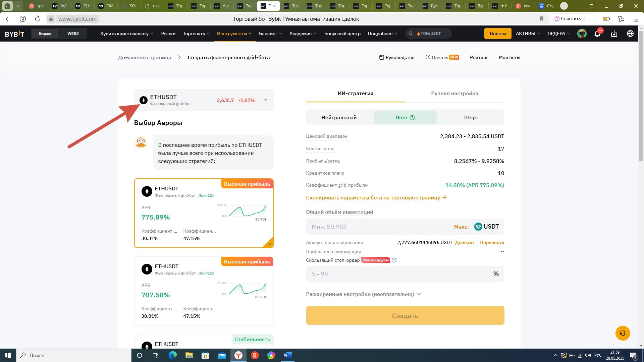644x362 pixels.
Task: Open the browser downloads icon
Action: click(x=636, y=19)
